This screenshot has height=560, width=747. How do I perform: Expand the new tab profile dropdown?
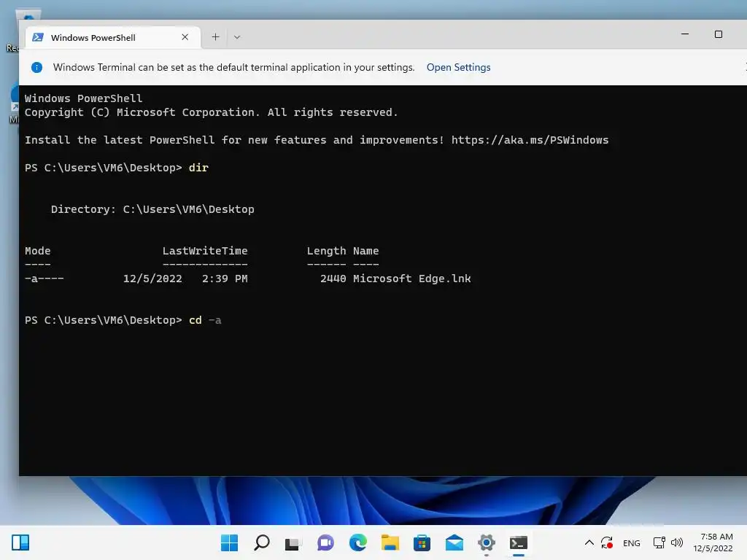(237, 37)
